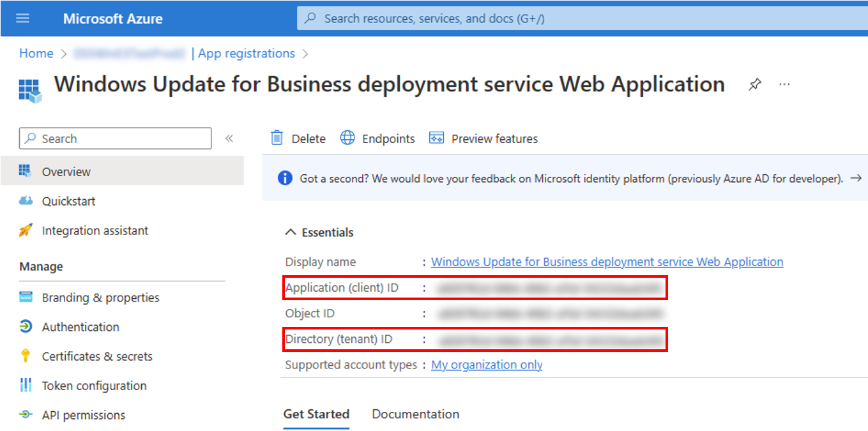The height and width of the screenshot is (431, 868).
Task: Click the Quickstart cloud icon
Action: [x=26, y=200]
